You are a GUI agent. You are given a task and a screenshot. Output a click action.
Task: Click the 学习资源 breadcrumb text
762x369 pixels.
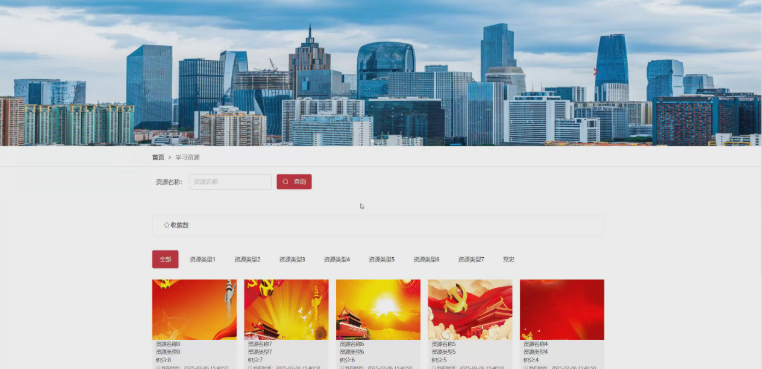pyautogui.click(x=188, y=158)
